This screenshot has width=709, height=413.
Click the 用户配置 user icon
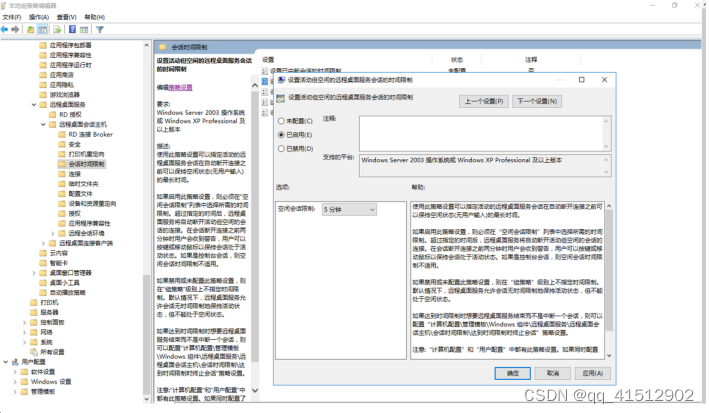pyautogui.click(x=14, y=362)
